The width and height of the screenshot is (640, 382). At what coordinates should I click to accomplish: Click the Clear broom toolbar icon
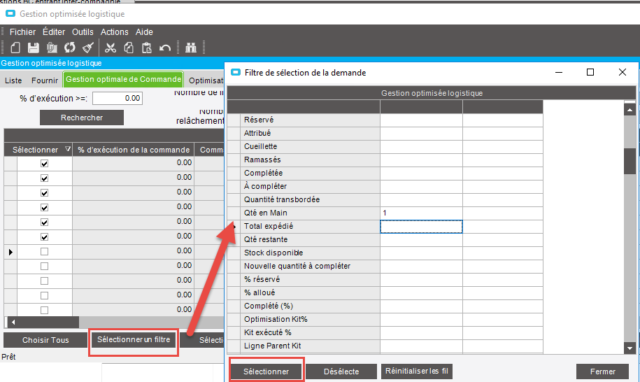pos(88,48)
